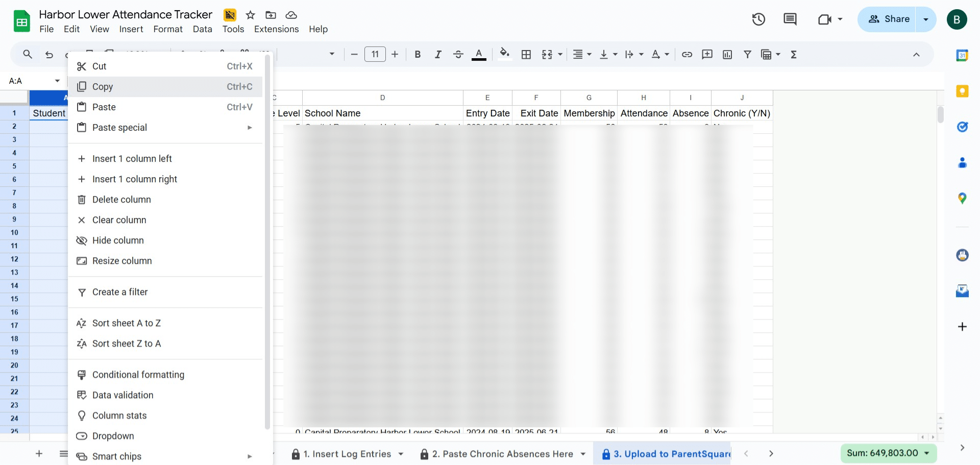
Task: Open Google Maps side panel
Action: [x=962, y=198]
